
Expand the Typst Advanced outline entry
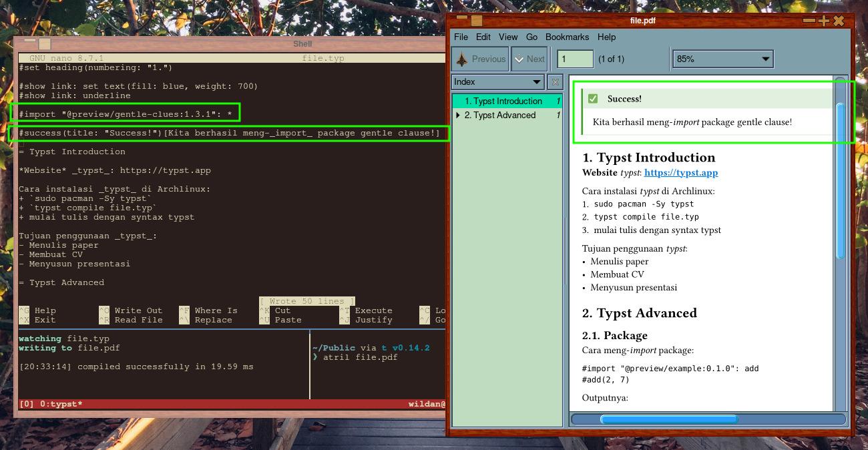click(458, 116)
